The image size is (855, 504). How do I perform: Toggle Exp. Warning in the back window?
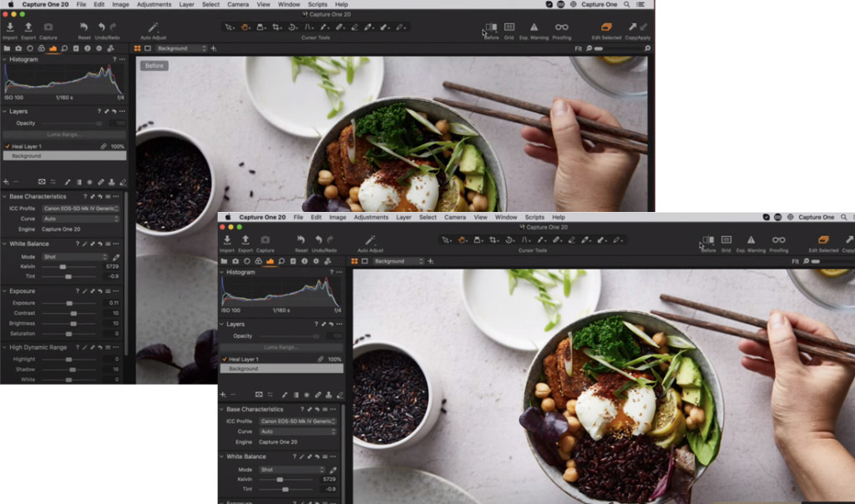(x=534, y=27)
